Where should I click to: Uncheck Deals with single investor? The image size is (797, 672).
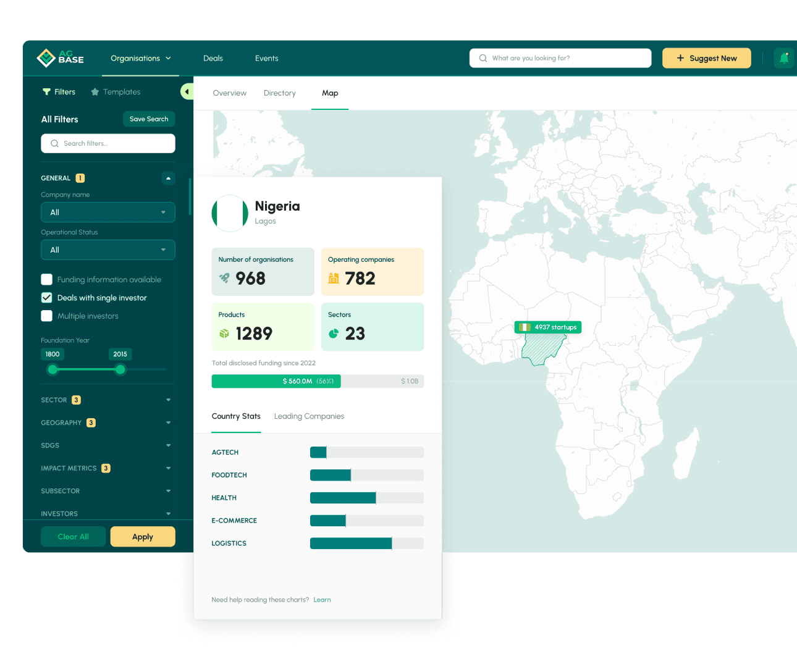pyautogui.click(x=47, y=298)
